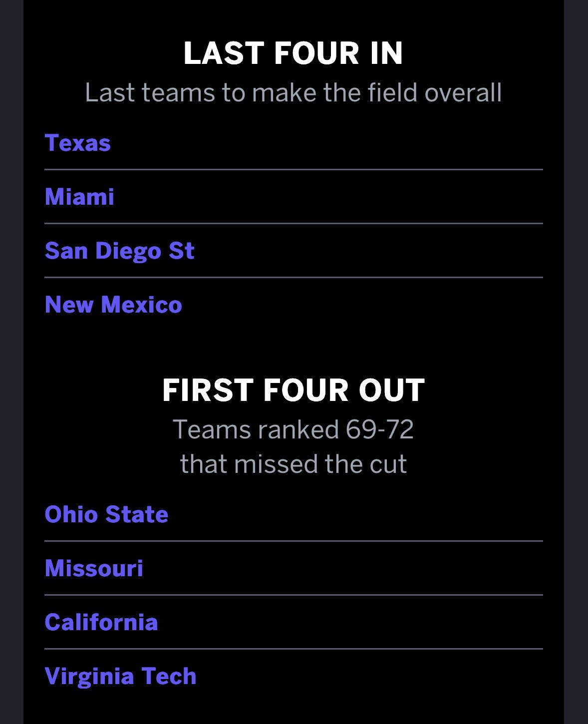This screenshot has height=724, width=588.
Task: Click the divider line below Texas
Action: pos(294,170)
